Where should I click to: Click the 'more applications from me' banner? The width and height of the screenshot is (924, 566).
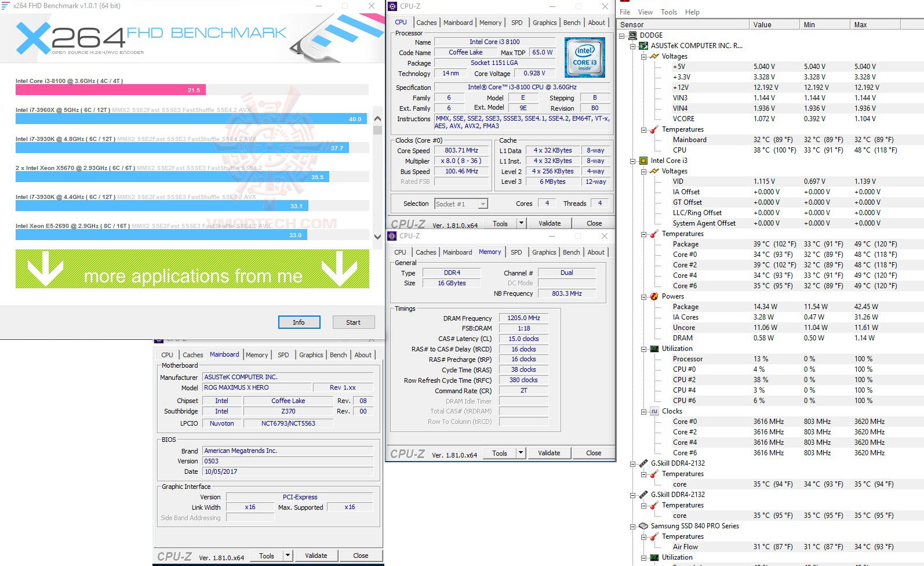point(192,269)
